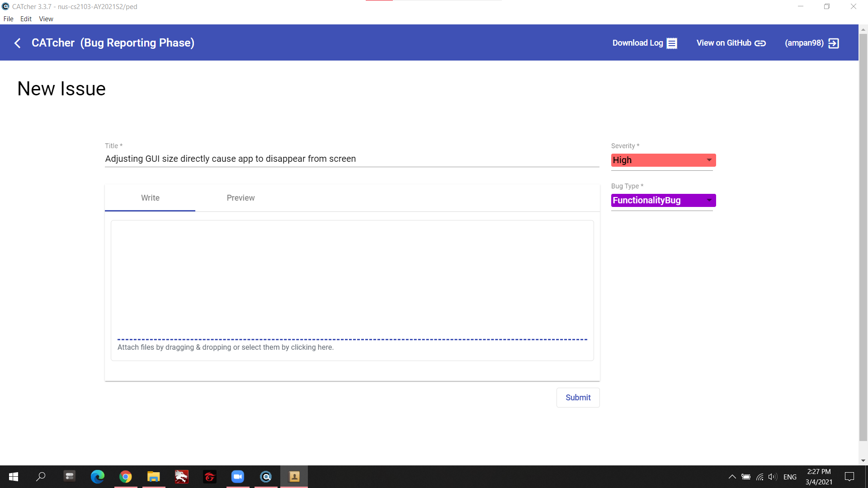Switch to the Preview tab
Image resolution: width=868 pixels, height=488 pixels.
[241, 198]
